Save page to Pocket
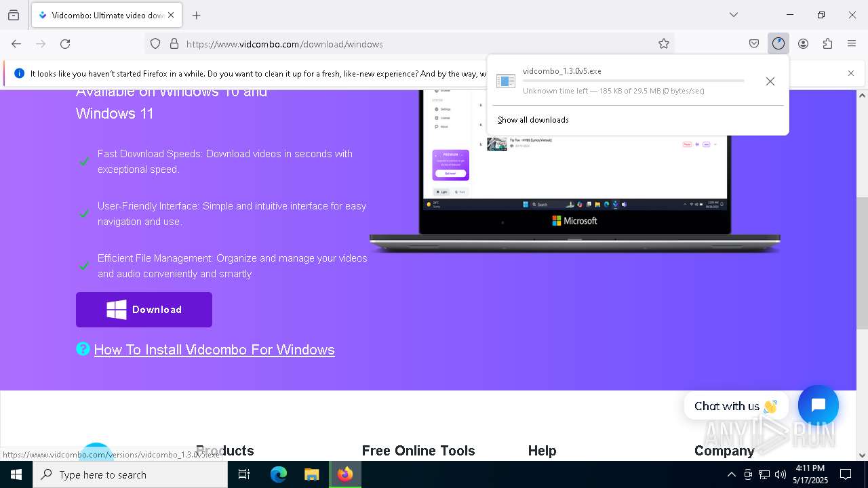The image size is (868, 488). 754,44
